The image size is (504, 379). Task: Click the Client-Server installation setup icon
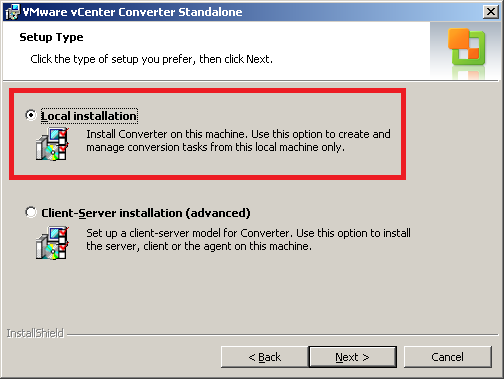[x=53, y=243]
